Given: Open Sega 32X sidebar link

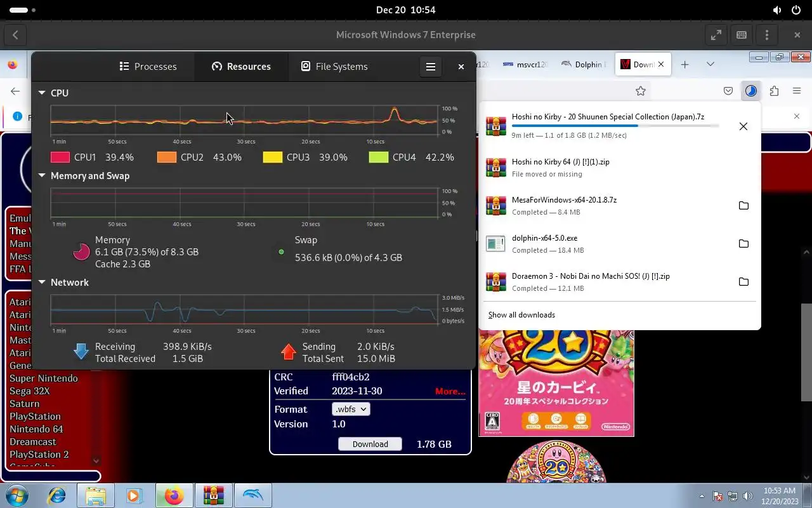Looking at the screenshot, I should pyautogui.click(x=29, y=391).
